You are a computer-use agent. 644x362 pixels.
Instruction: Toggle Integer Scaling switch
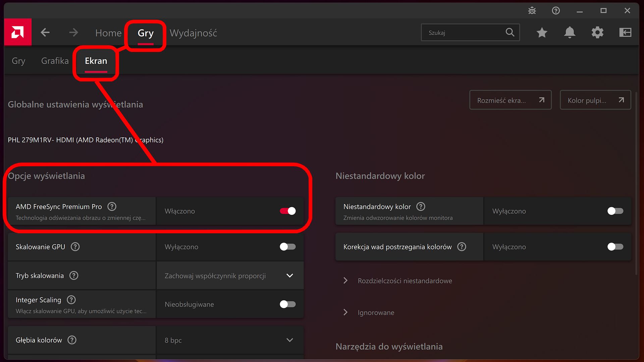tap(288, 304)
